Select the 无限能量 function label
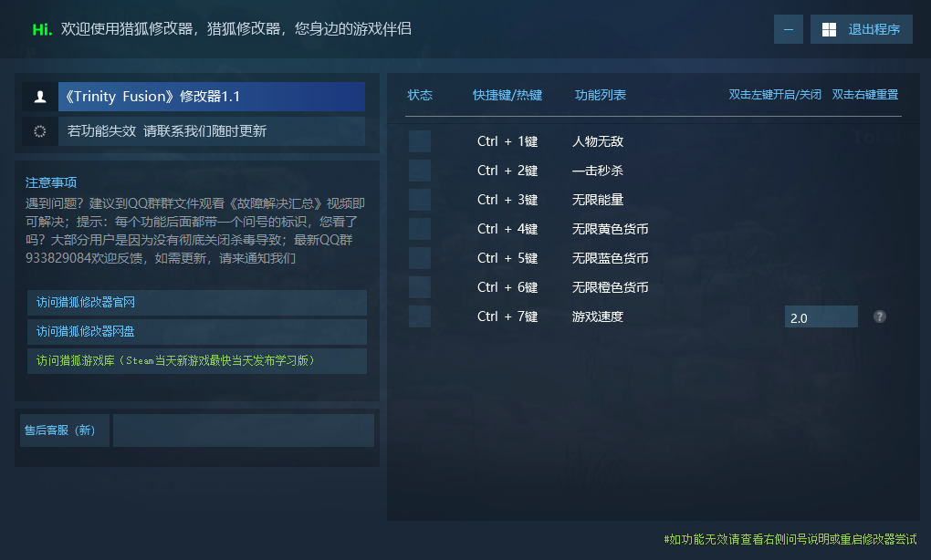The image size is (931, 560). coord(597,200)
